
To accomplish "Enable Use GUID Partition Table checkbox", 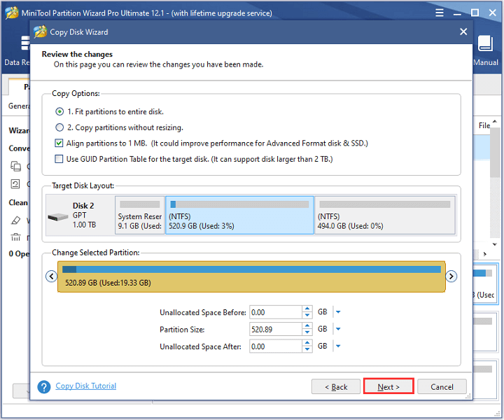I will coord(59,159).
